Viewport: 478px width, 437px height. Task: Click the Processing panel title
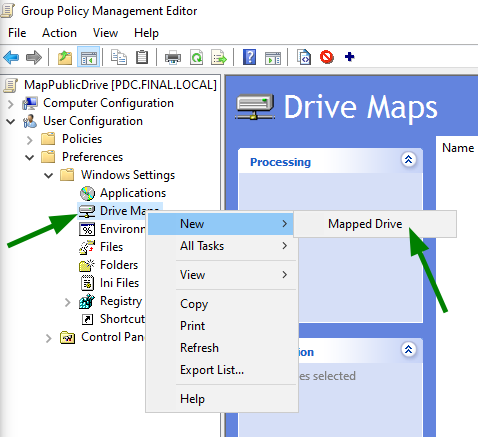(x=280, y=162)
